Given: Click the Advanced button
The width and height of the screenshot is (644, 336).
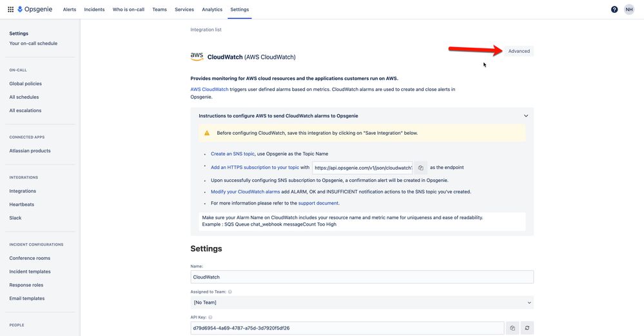Looking at the screenshot, I should 519,51.
